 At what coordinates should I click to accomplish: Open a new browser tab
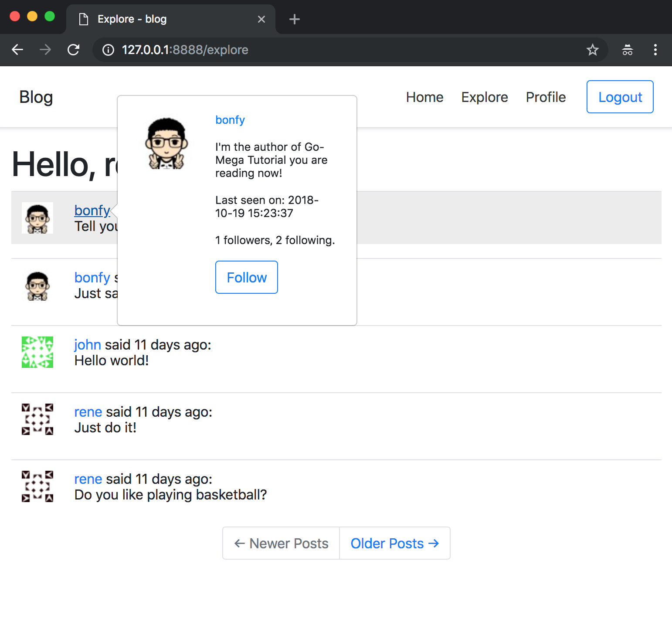click(295, 19)
